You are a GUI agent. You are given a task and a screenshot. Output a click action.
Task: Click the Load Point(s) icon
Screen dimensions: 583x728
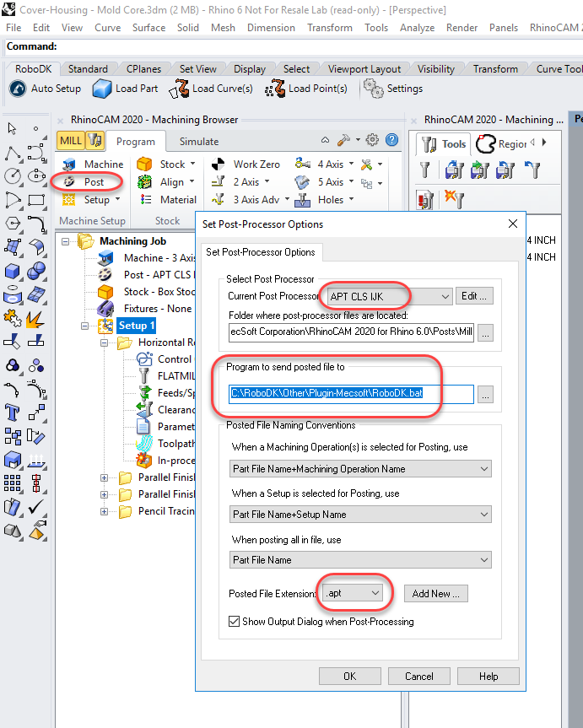point(274,89)
